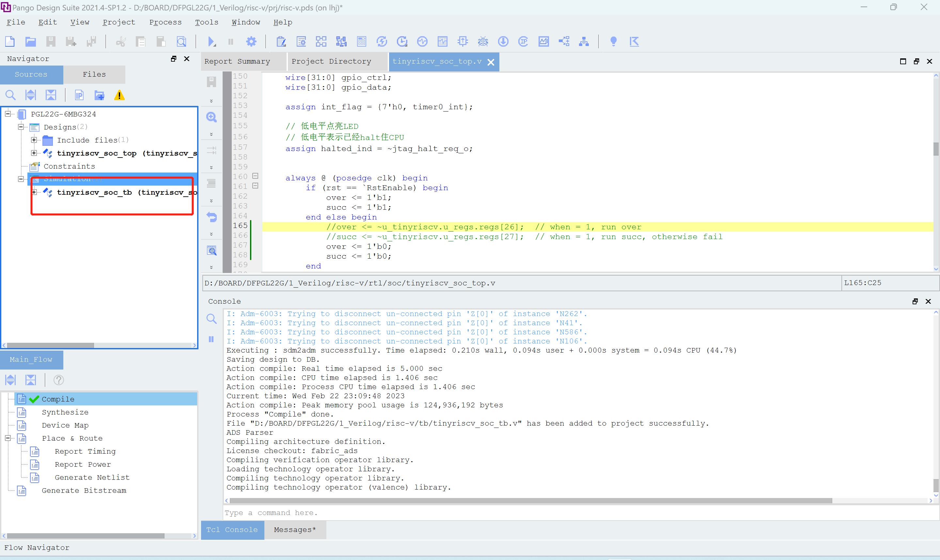The height and width of the screenshot is (560, 940).
Task: Open the debugger bug icon
Action: point(483,41)
